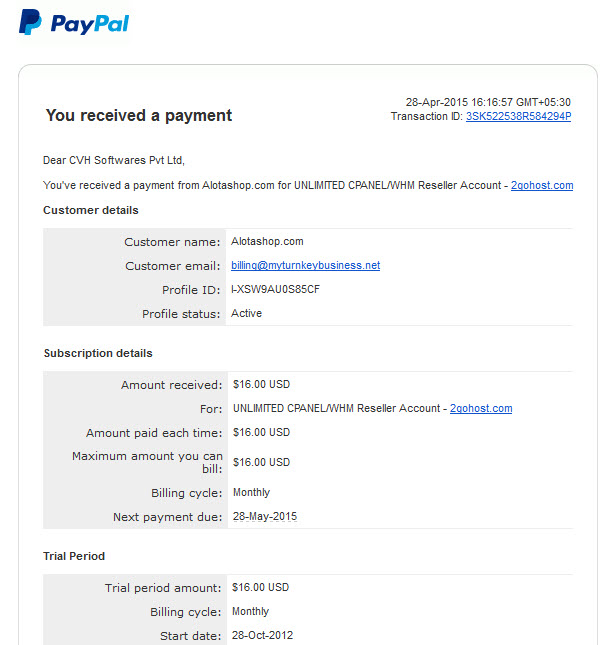The height and width of the screenshot is (645, 616).
Task: Click the Next payment due date 28-May-2015
Action: point(265,517)
